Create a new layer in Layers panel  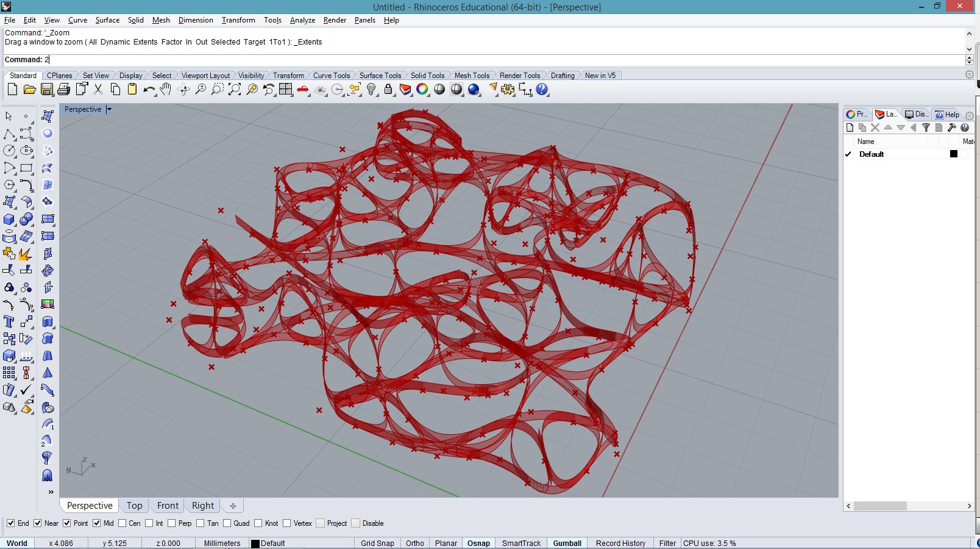850,127
